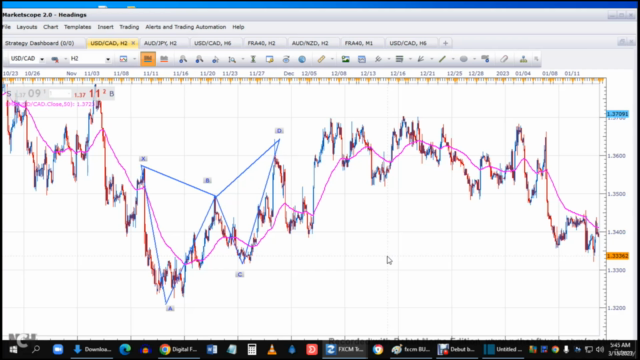Click the 1.37091 price label on axis
Viewport: 640px width, 360px height.
click(617, 114)
